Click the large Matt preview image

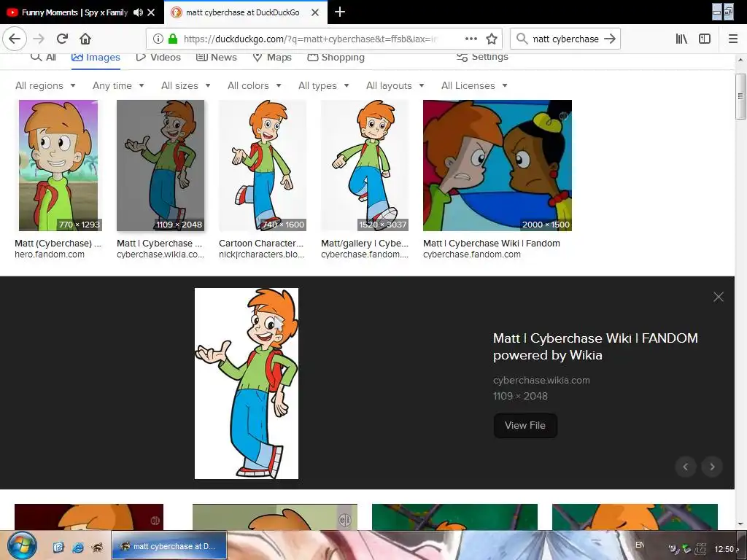pyautogui.click(x=247, y=384)
